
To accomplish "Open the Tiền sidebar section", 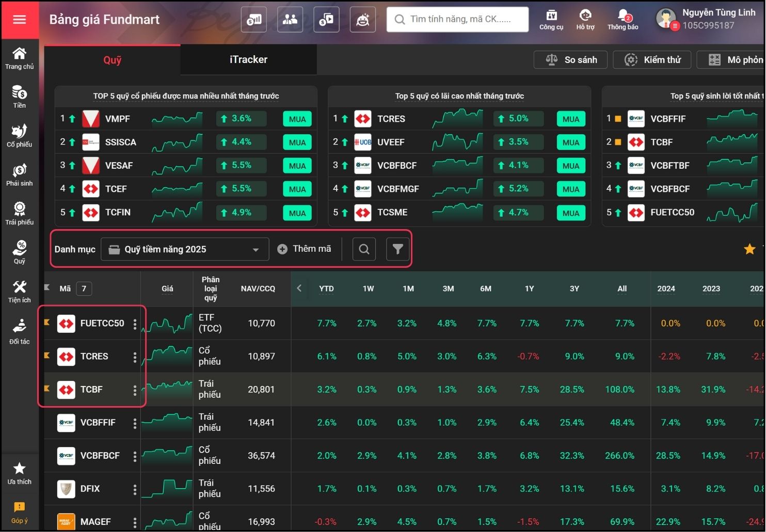I will coord(20,97).
